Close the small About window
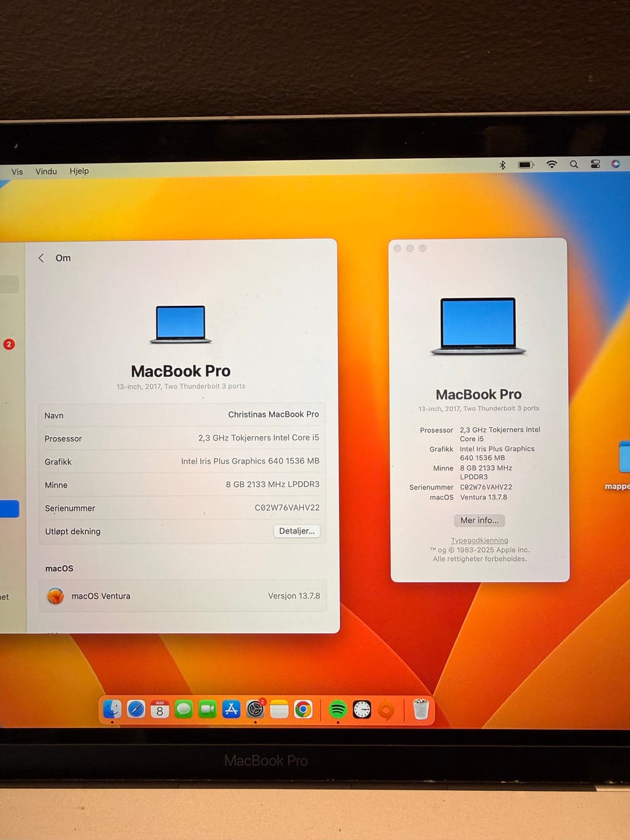Viewport: 630px width, 840px height. [397, 249]
